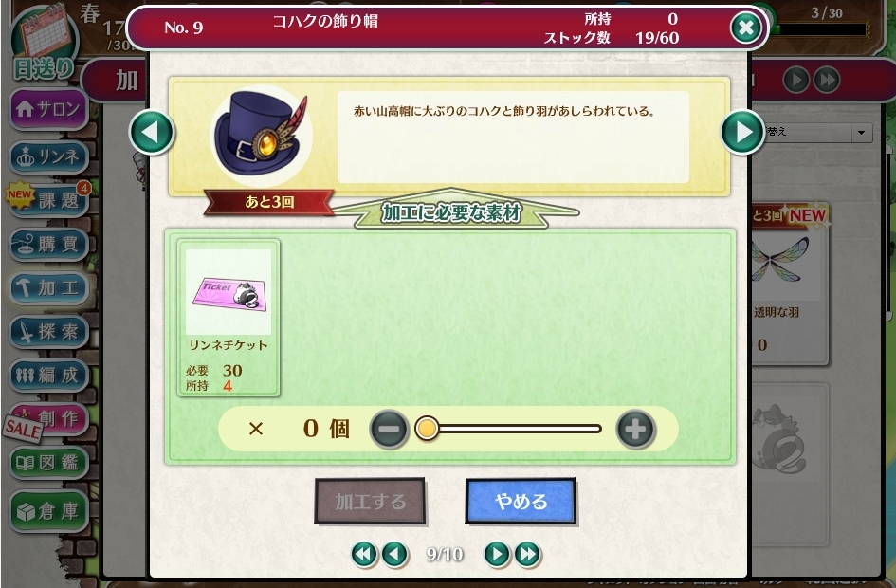Jump to first page double-arrow button
This screenshot has height=588, width=896.
[365, 554]
